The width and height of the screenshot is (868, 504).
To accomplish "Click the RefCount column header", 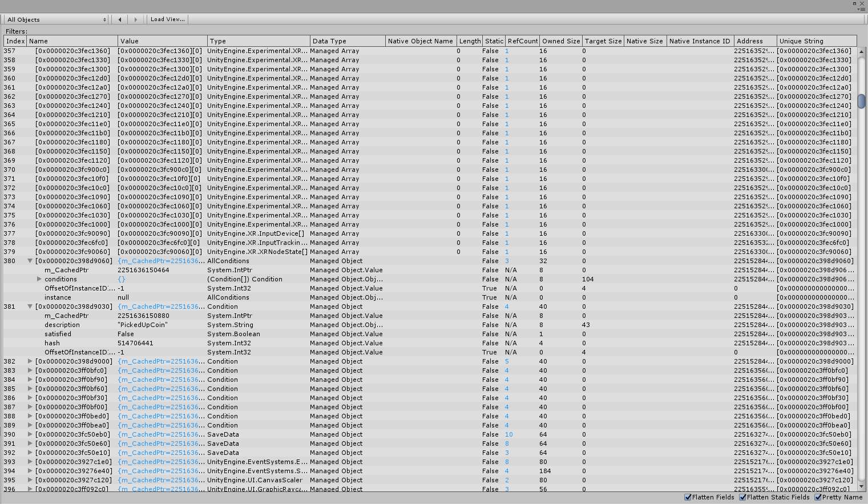I will click(x=522, y=41).
